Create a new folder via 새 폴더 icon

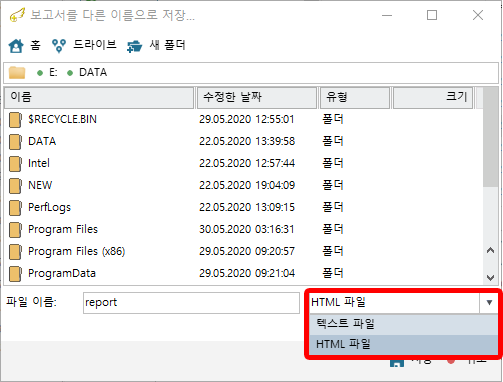tap(135, 46)
